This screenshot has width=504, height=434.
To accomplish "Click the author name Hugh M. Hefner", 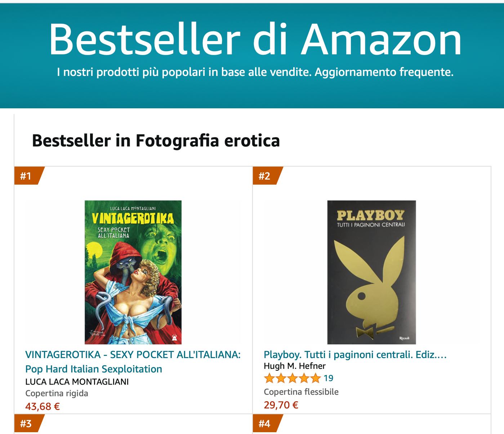I will [295, 366].
